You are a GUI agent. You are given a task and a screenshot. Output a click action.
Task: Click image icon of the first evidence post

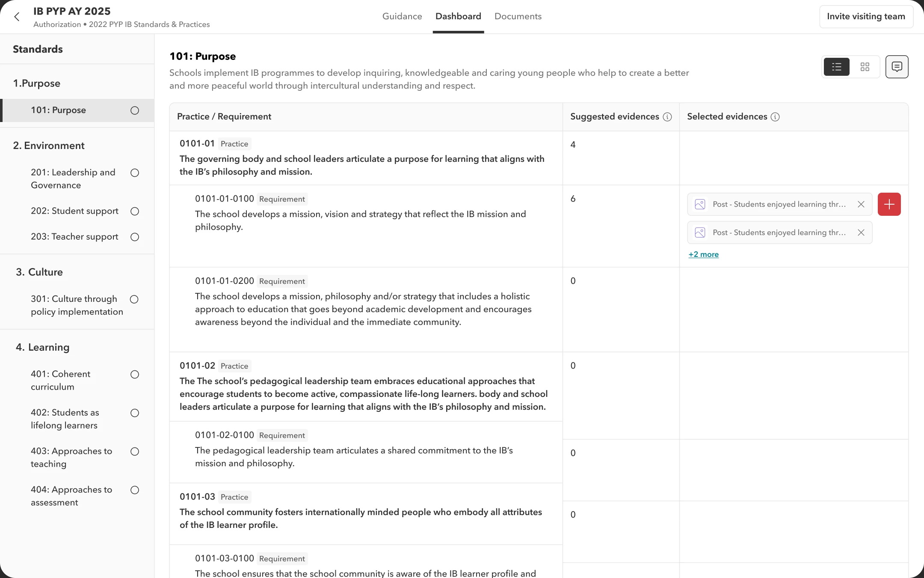(x=700, y=204)
